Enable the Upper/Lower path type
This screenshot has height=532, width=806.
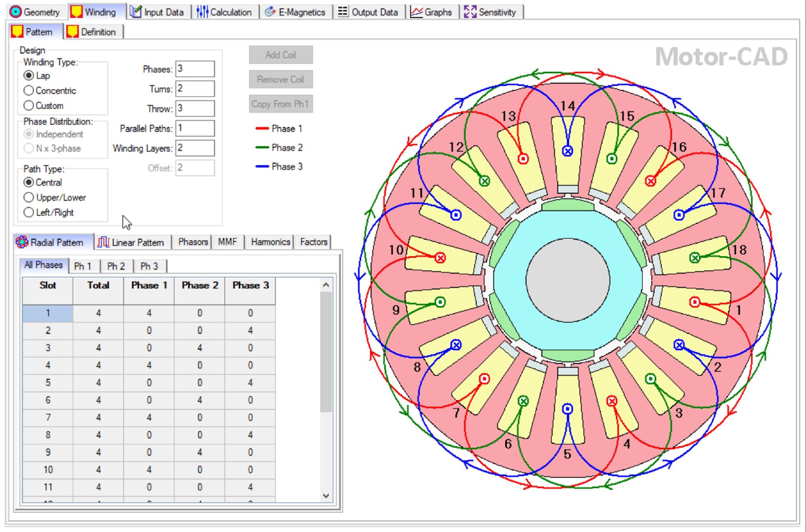click(x=29, y=197)
